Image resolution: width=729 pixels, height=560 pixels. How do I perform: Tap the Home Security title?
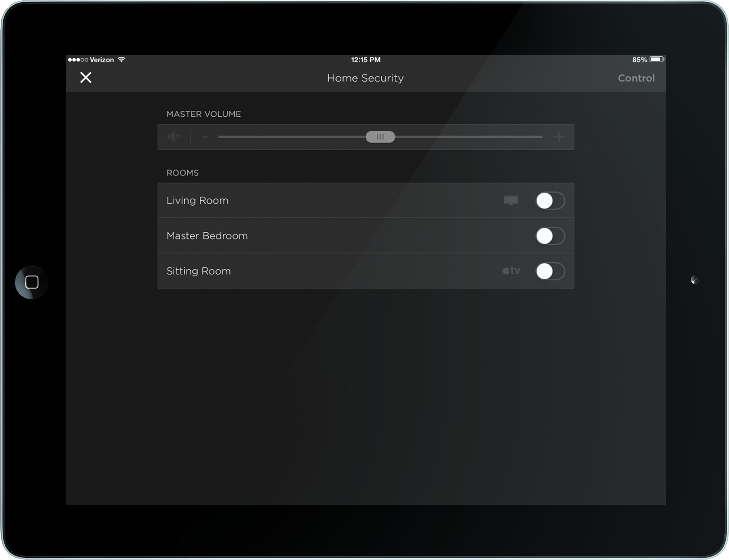[x=365, y=78]
